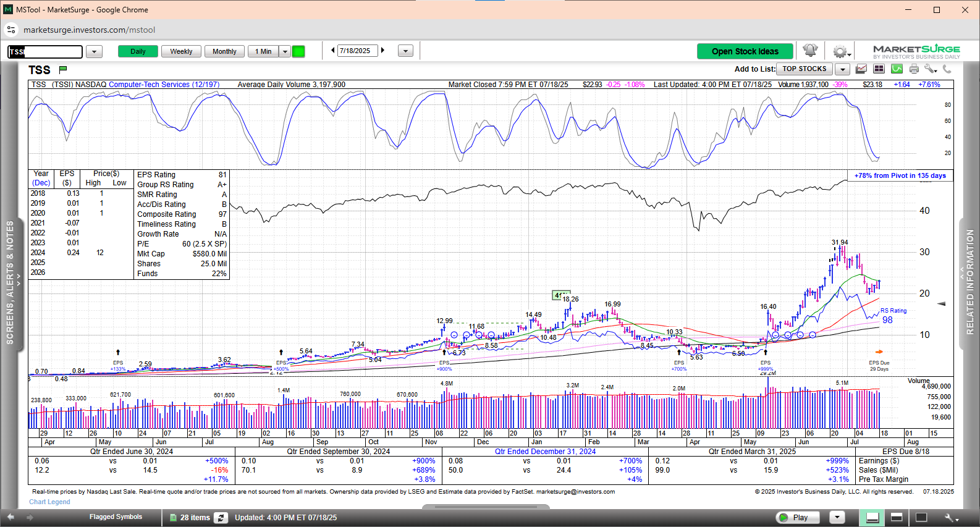Select the split panel layout icon

897,518
